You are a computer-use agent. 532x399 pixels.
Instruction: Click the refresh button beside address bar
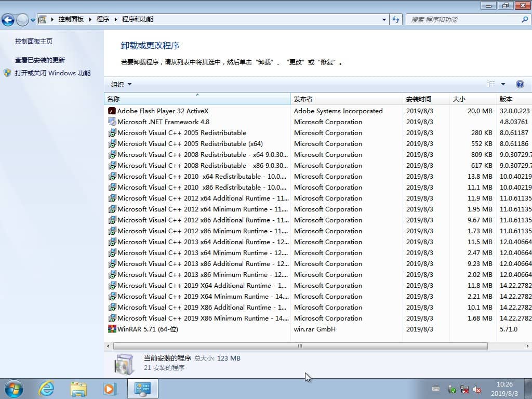396,20
